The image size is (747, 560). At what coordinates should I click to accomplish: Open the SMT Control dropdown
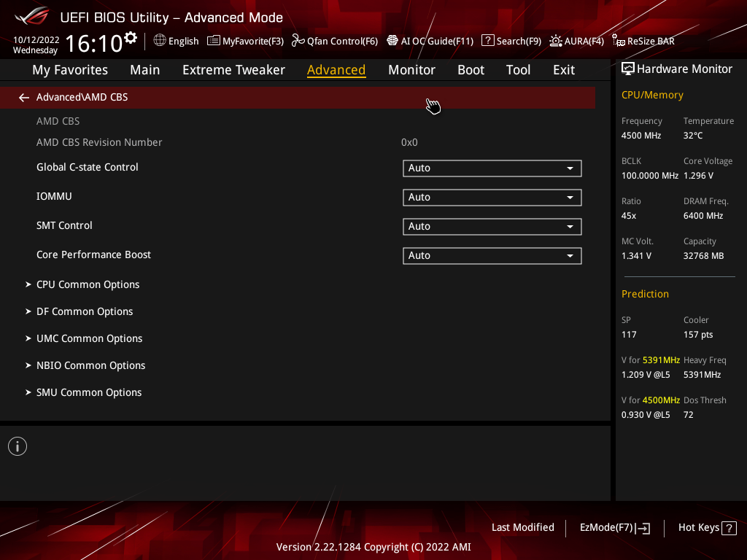click(x=492, y=226)
